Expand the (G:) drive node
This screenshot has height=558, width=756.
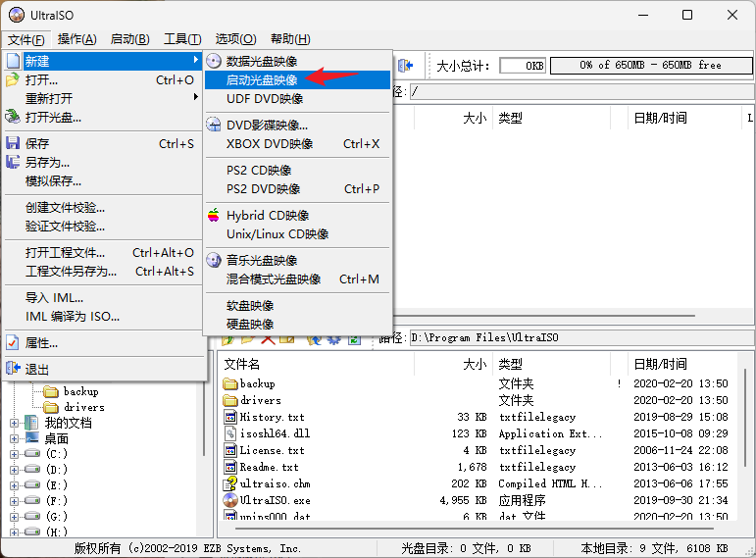coord(14,517)
